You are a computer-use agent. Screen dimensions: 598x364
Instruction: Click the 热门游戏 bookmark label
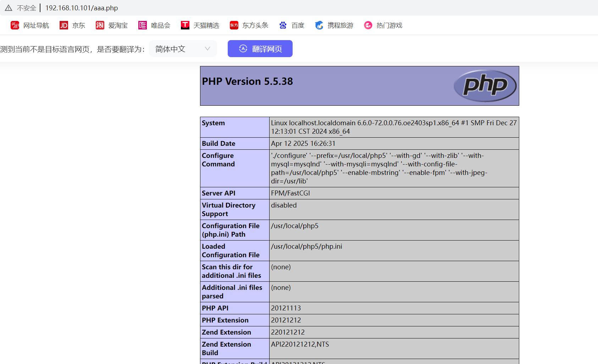(389, 25)
